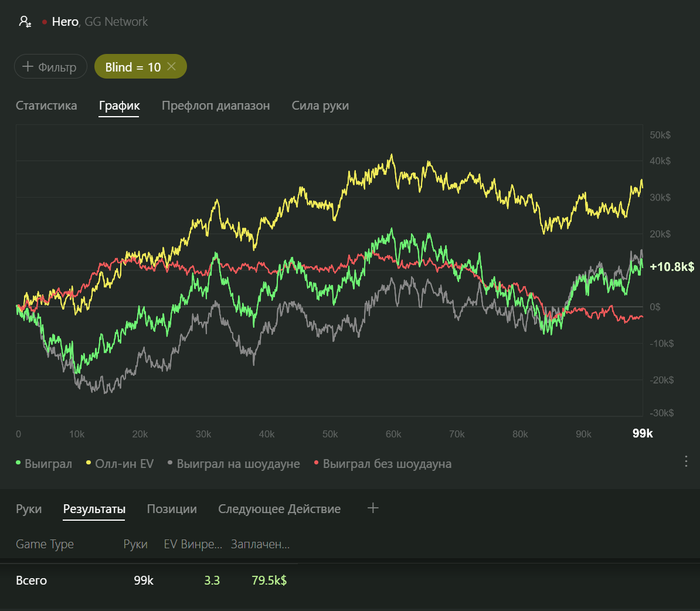Sort table by Game Type column
The width and height of the screenshot is (700, 611).
(44, 545)
